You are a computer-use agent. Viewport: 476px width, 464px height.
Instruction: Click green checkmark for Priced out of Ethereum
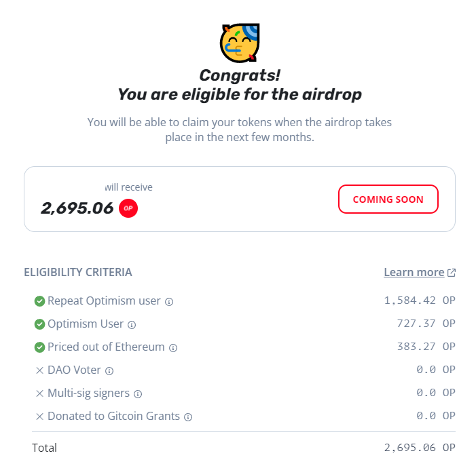tap(39, 347)
